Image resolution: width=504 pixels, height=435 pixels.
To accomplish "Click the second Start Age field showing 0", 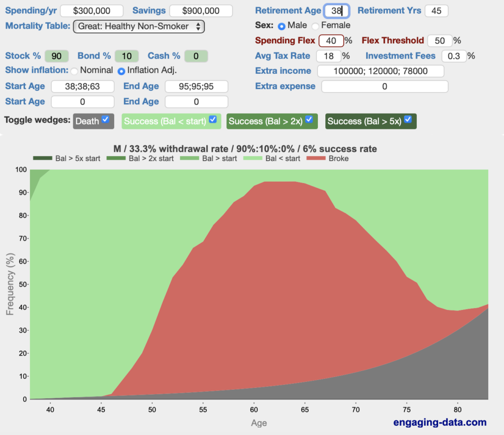I will click(x=83, y=102).
